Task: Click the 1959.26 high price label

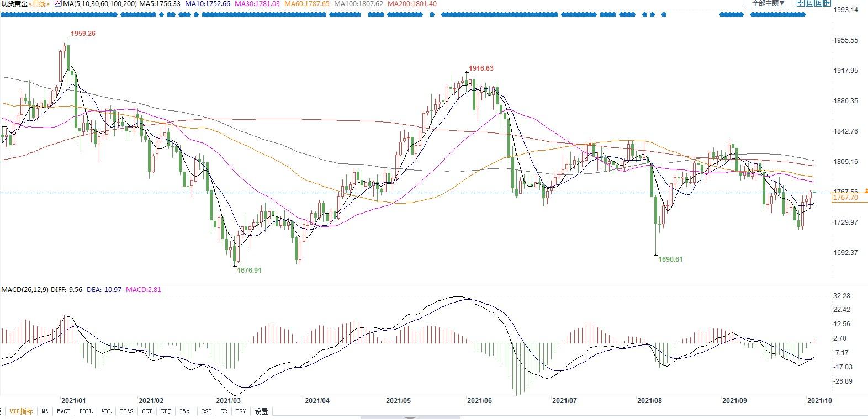Action: tap(83, 34)
